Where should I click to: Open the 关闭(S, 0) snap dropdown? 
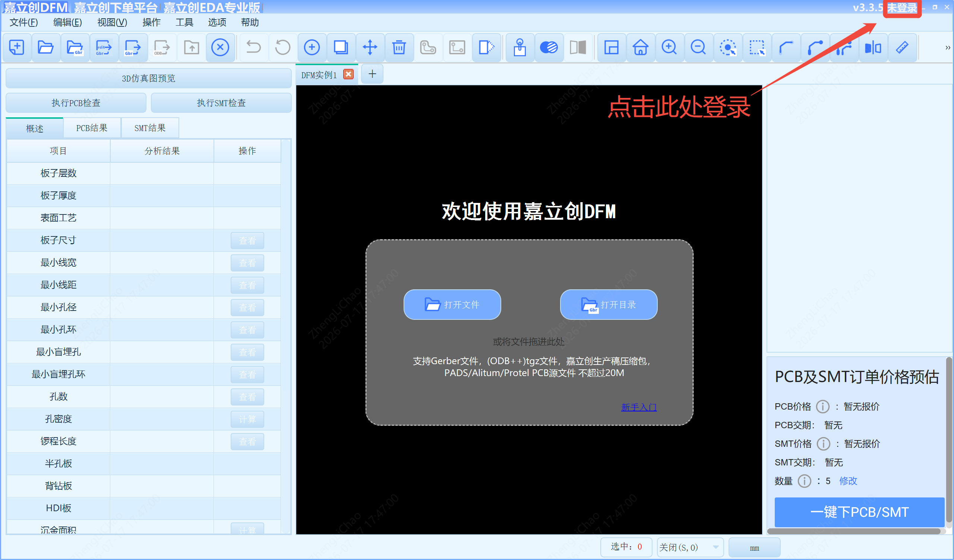pyautogui.click(x=690, y=547)
